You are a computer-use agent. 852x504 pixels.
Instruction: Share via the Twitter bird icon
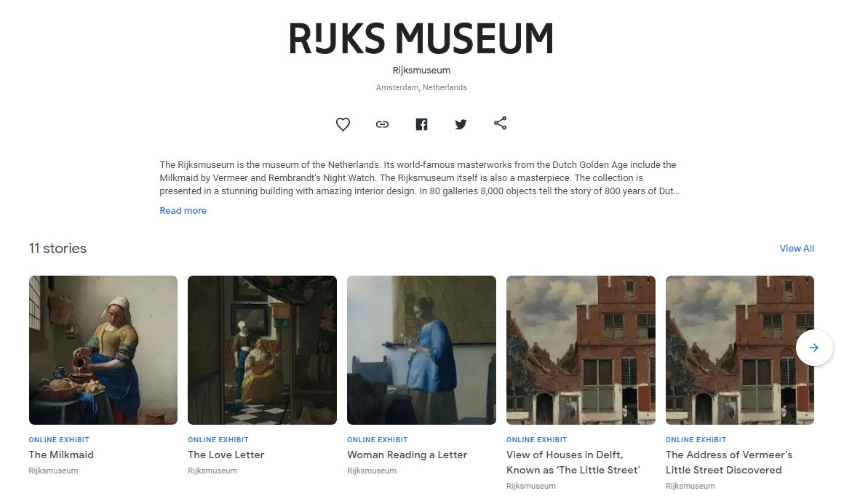point(461,124)
